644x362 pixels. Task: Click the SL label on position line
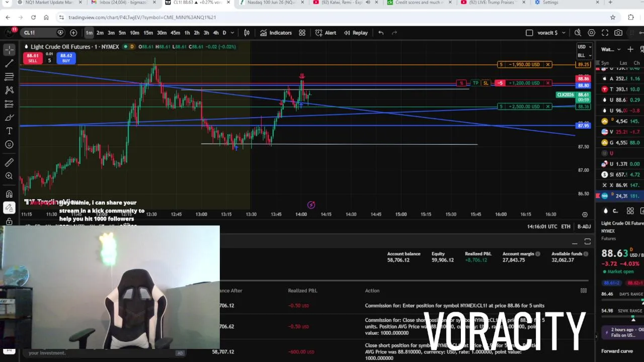click(486, 83)
